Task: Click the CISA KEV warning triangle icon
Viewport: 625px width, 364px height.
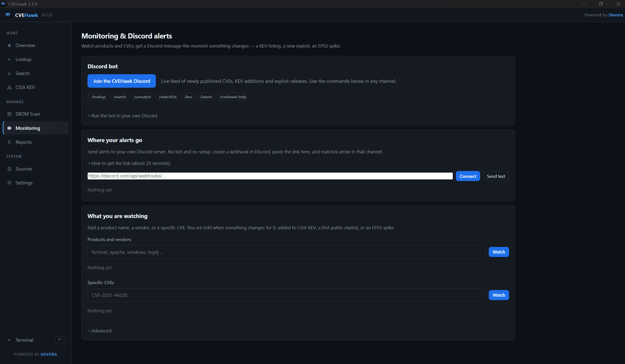Action: [x=9, y=87]
